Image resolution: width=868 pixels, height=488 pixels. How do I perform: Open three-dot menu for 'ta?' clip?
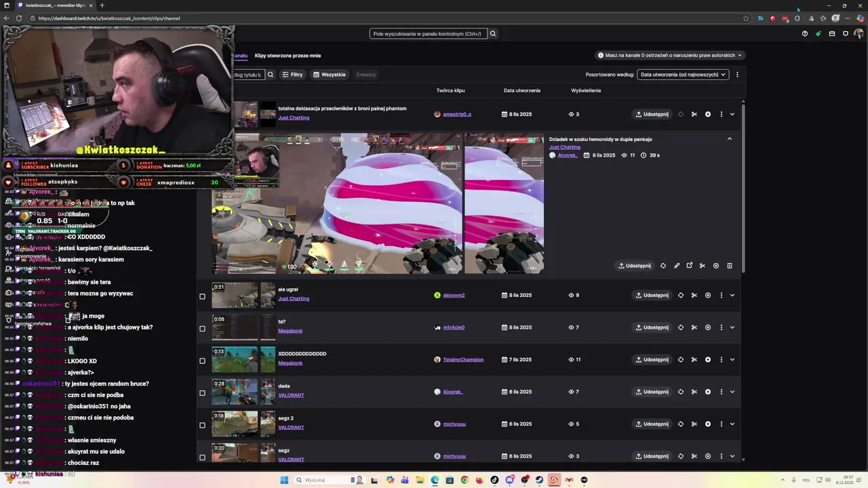pos(721,327)
